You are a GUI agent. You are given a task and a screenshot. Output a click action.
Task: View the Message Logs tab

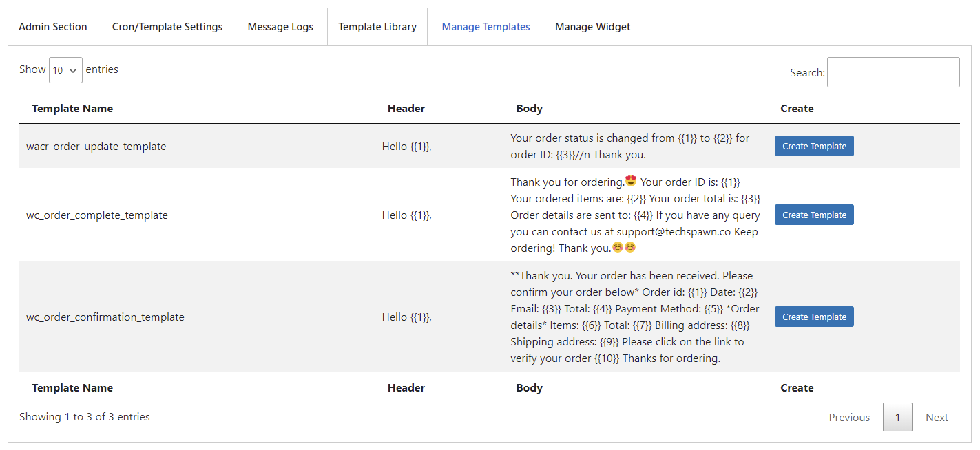coord(280,26)
